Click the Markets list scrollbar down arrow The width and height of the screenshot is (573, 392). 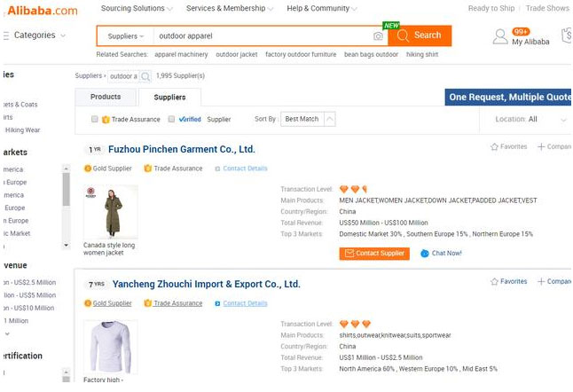[66, 245]
